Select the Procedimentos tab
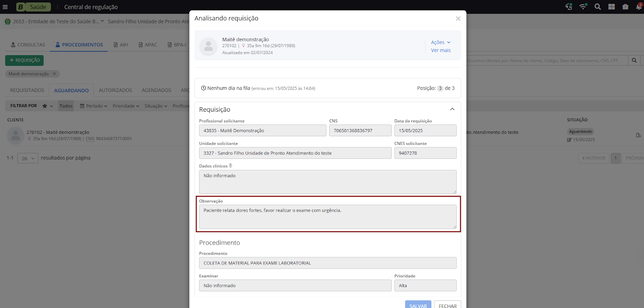The height and width of the screenshot is (308, 644). pos(79,45)
